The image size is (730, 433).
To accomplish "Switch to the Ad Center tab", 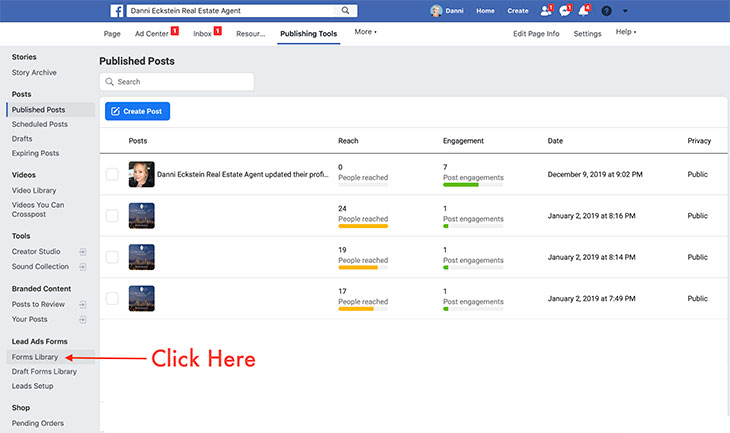I will point(154,33).
